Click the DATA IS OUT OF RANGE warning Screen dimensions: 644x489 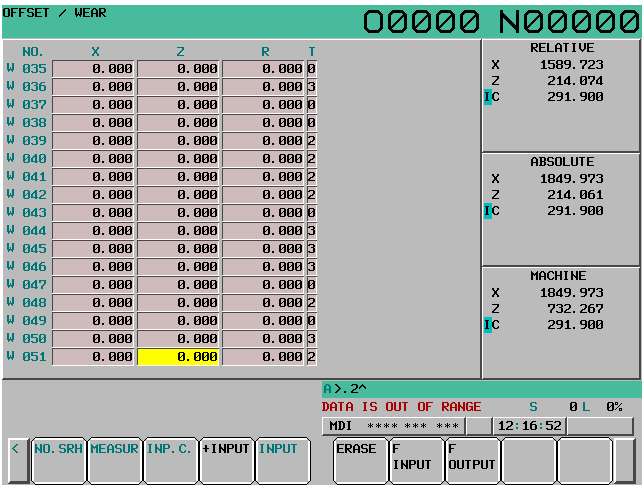click(x=401, y=407)
